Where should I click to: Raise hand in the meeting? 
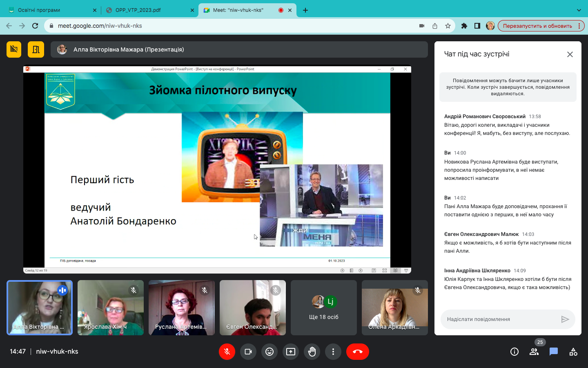point(312,352)
